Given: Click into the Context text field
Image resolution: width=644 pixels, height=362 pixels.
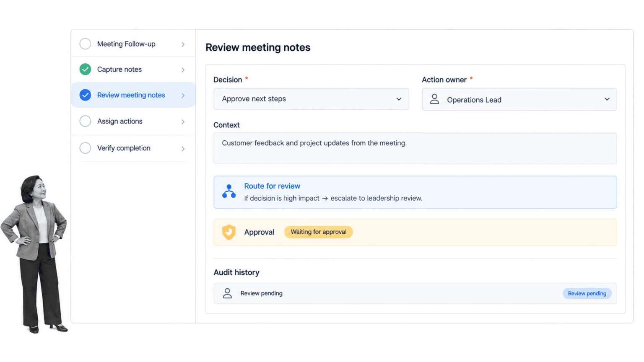Looking at the screenshot, I should click(415, 148).
